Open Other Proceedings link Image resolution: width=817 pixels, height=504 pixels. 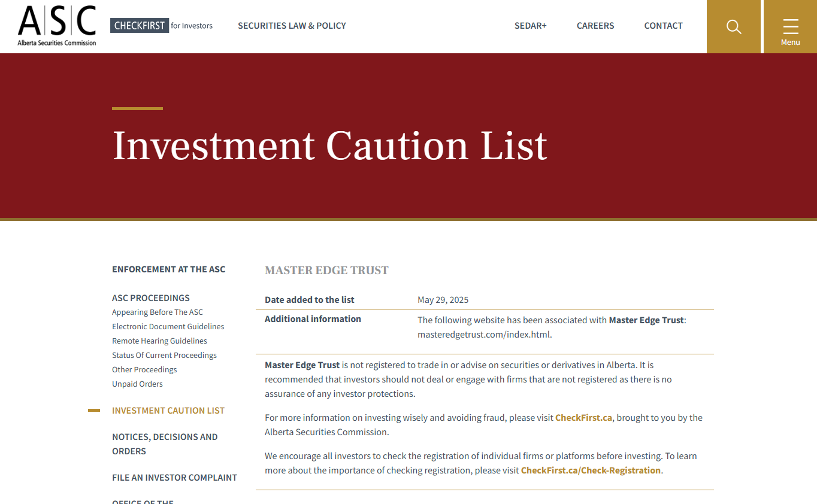click(144, 370)
